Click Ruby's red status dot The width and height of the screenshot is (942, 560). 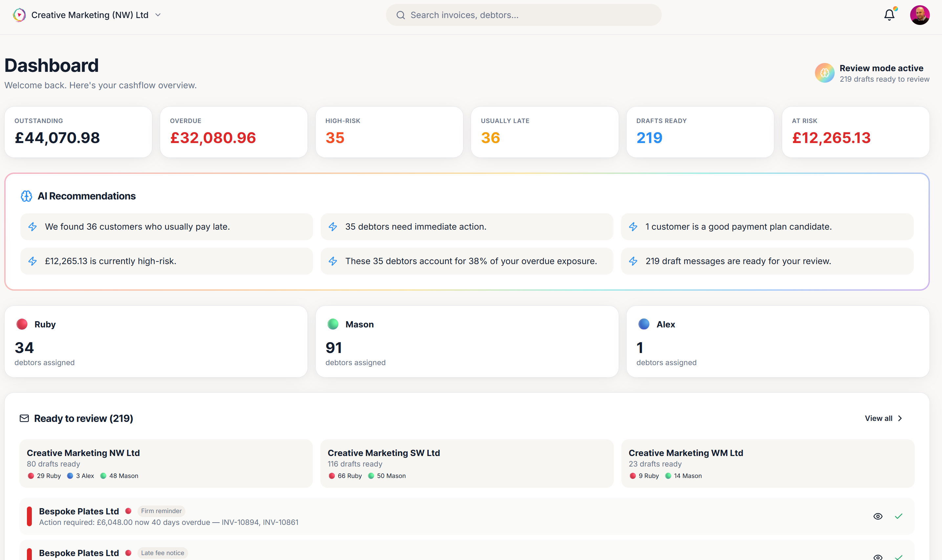pyautogui.click(x=22, y=324)
